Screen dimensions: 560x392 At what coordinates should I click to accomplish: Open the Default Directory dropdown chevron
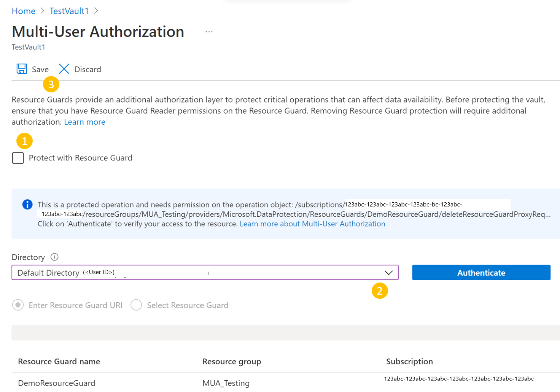(388, 273)
